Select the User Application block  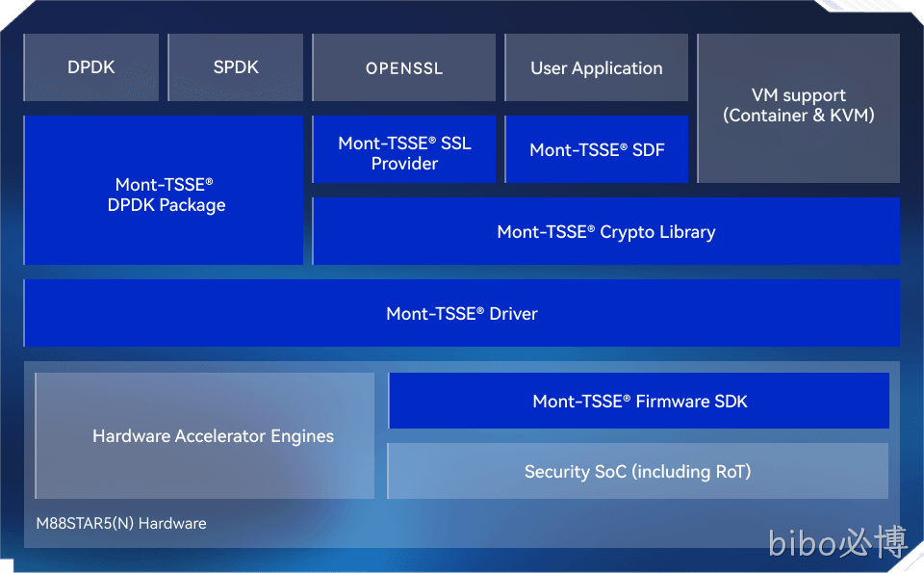pos(597,67)
